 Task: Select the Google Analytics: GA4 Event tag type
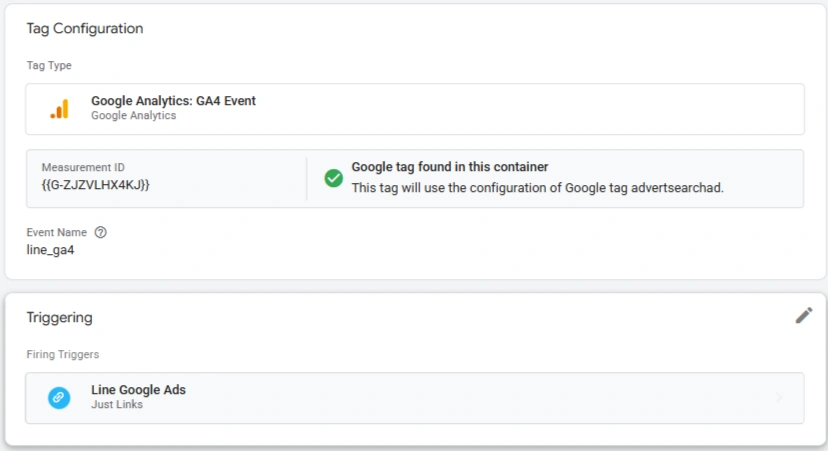[x=415, y=109]
